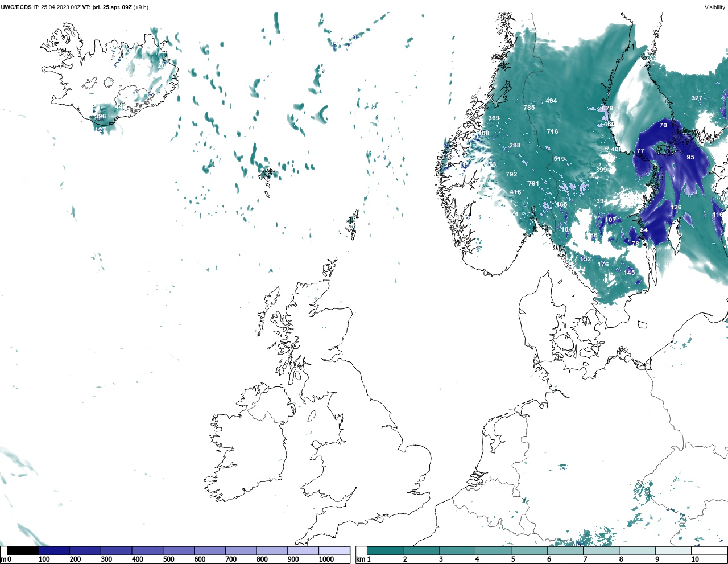The width and height of the screenshot is (728, 564).
Task: Click visibility value '792' on the map
Action: pos(511,174)
